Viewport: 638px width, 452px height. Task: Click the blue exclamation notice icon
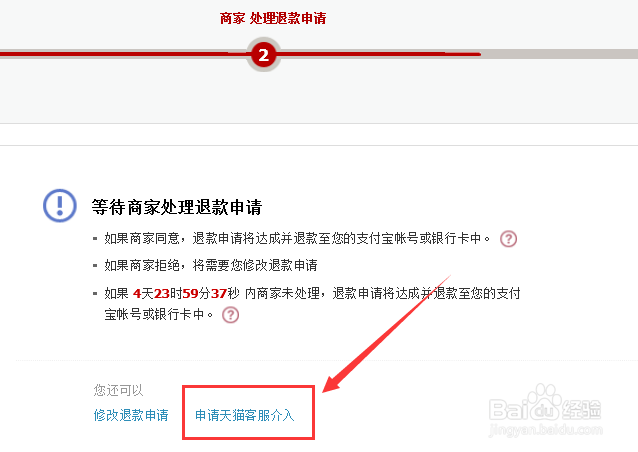point(60,205)
